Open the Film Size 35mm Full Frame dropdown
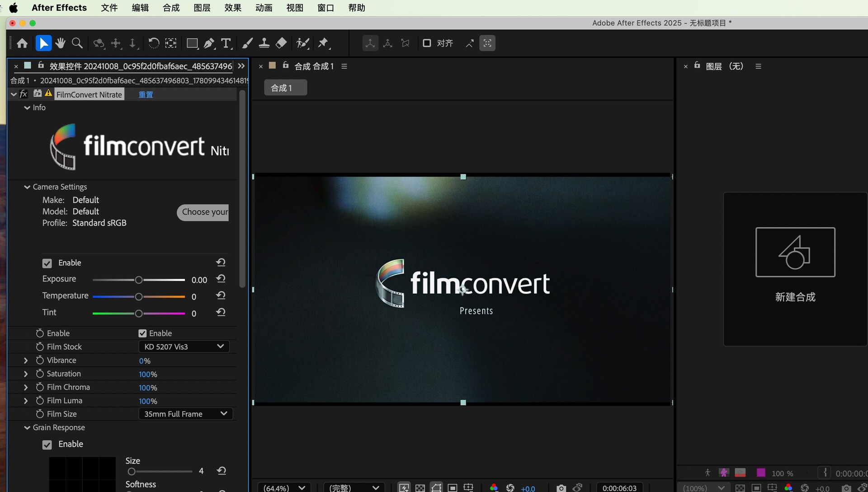The height and width of the screenshot is (492, 868). click(185, 414)
